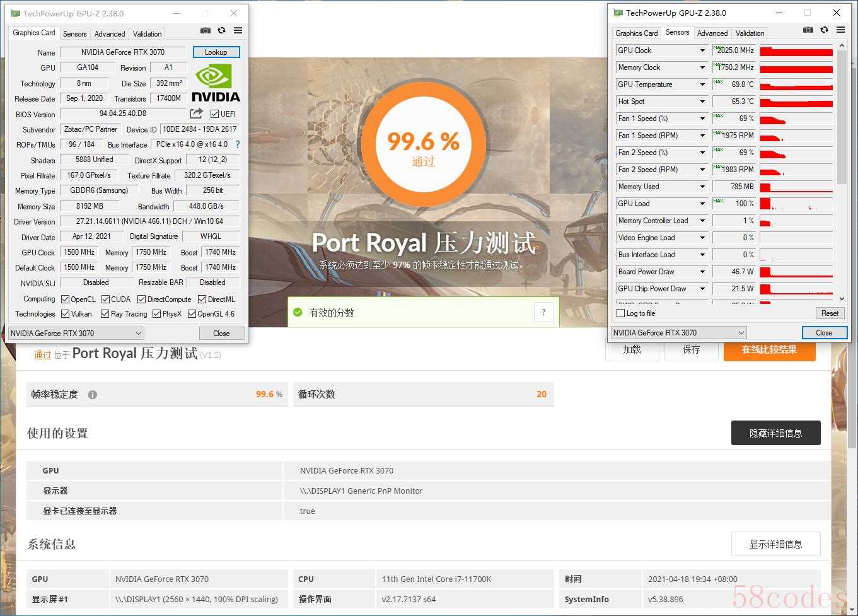The image size is (858, 616).
Task: Click green checkmark next to 有效的分数
Action: [298, 312]
